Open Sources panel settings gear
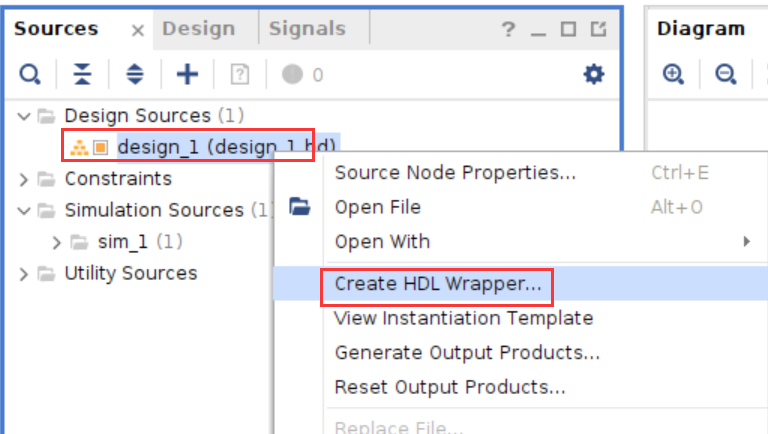768x434 pixels. (594, 74)
